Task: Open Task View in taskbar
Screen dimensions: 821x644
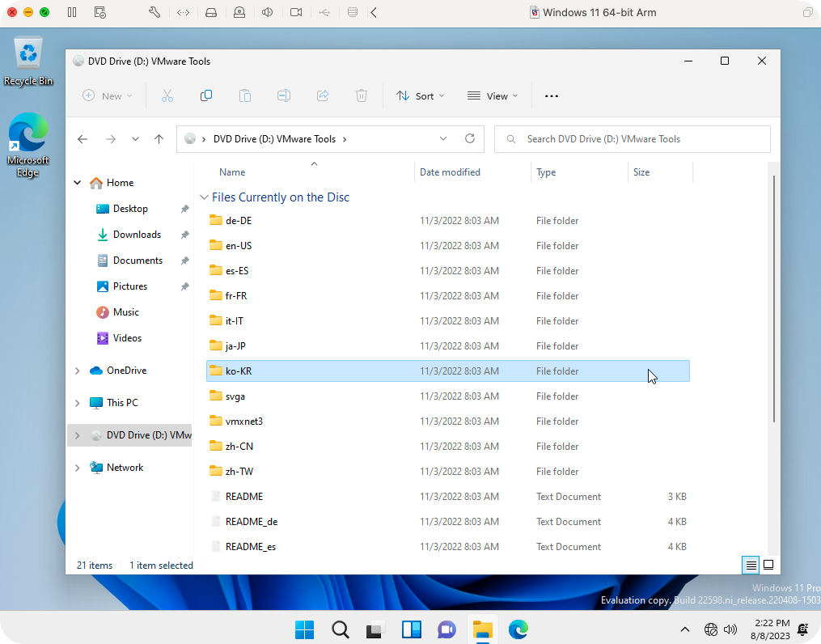Action: [x=375, y=629]
